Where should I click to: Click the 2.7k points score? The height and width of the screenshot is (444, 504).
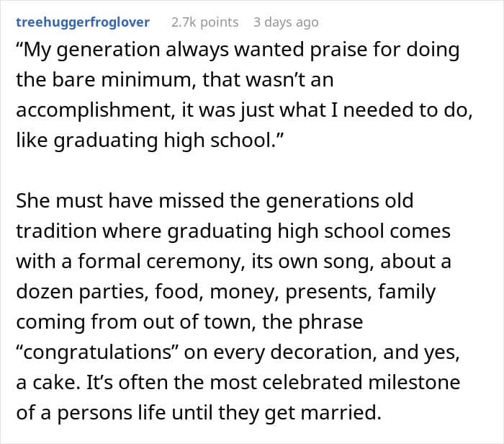point(204,22)
